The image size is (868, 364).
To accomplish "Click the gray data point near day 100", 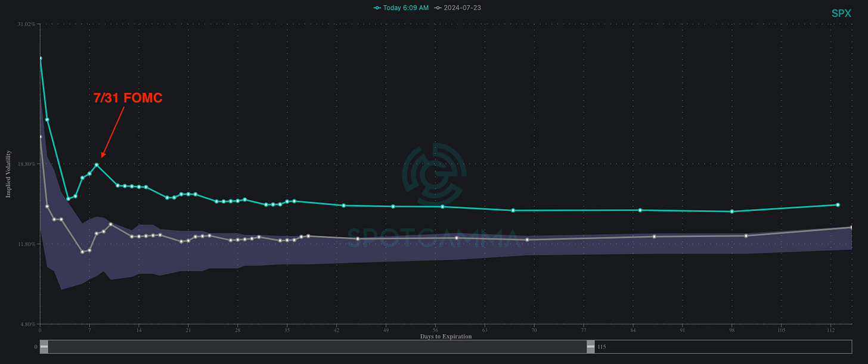I will (x=746, y=236).
